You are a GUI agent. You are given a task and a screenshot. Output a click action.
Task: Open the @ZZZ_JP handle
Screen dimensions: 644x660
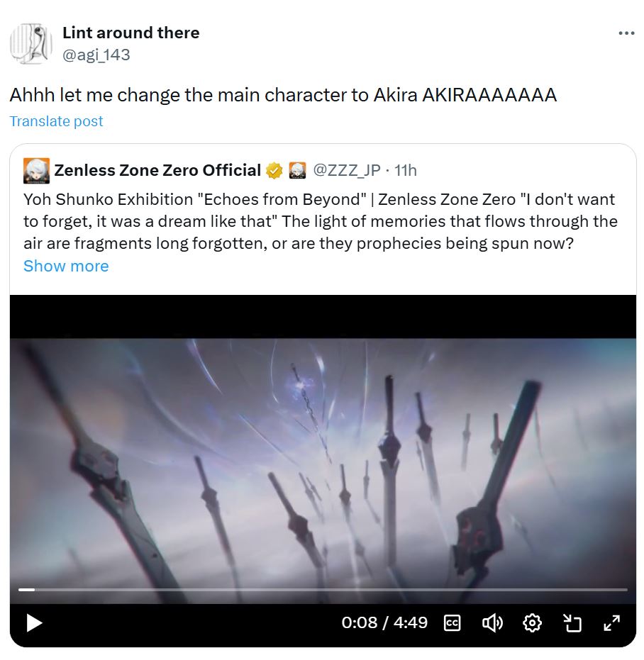point(346,170)
